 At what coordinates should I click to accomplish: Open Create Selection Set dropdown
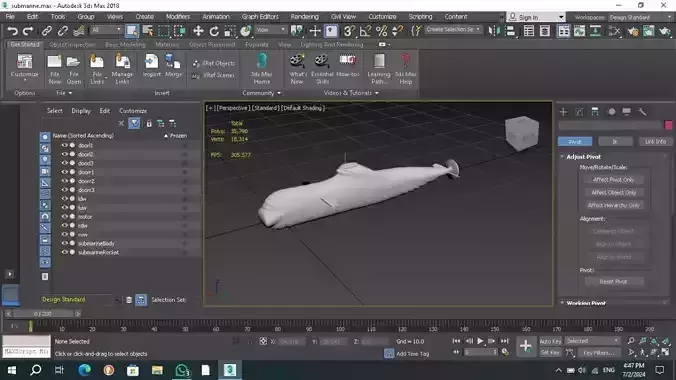(x=453, y=29)
